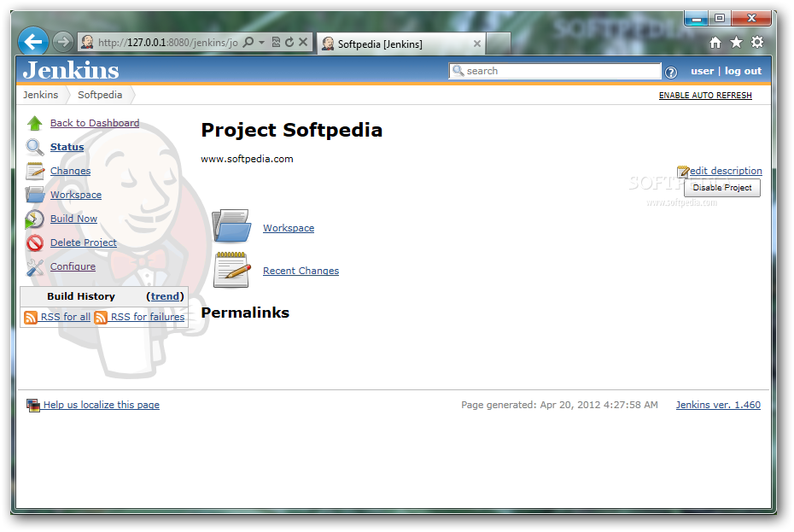
Task: Click the Delete Project link
Action: tap(84, 243)
